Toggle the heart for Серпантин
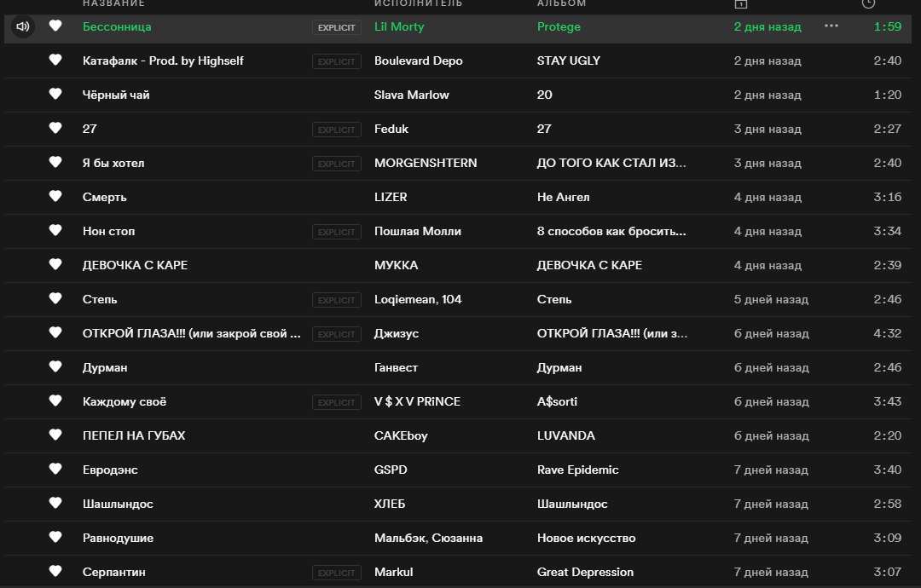Viewport: 921px width, 588px height. (55, 570)
